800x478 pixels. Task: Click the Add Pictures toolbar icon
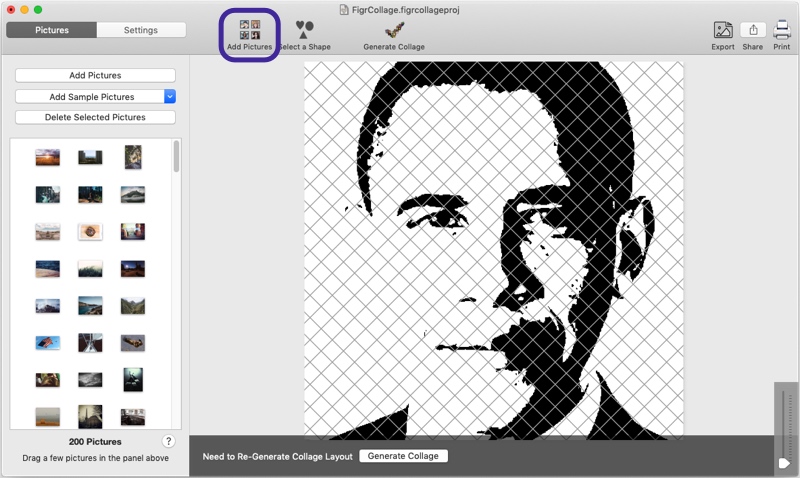249,35
